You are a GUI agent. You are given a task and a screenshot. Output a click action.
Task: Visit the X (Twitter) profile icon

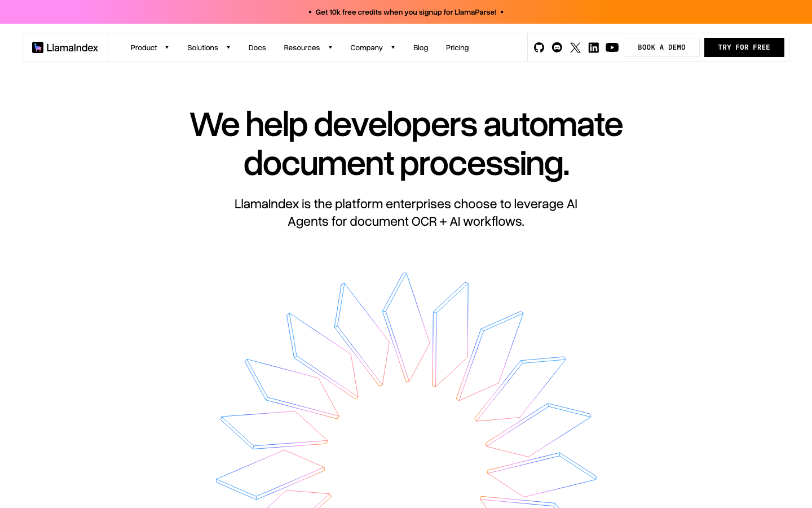[575, 47]
